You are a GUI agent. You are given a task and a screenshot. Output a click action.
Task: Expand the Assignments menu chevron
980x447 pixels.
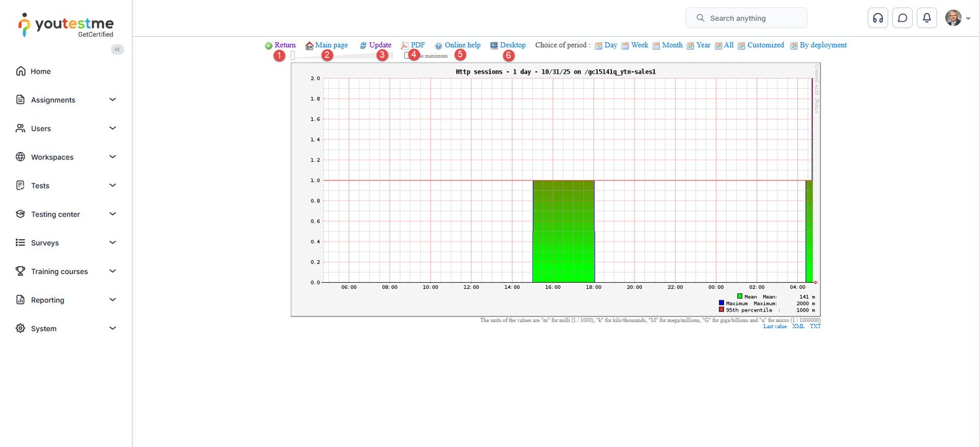click(113, 99)
